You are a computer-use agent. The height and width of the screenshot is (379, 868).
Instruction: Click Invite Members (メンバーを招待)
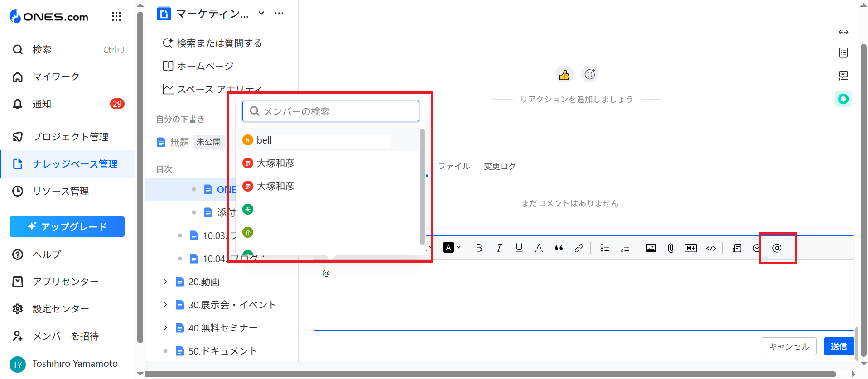pyautogui.click(x=68, y=336)
